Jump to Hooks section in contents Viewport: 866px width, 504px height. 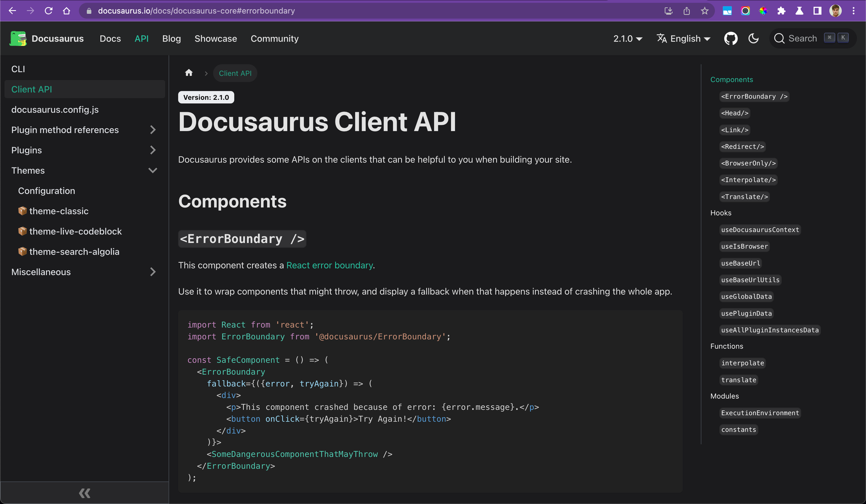pyautogui.click(x=721, y=213)
